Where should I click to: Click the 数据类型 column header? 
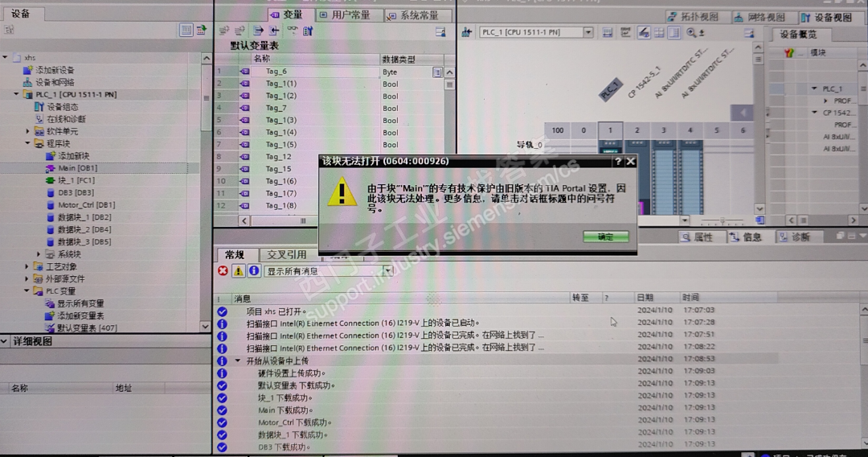pyautogui.click(x=411, y=59)
